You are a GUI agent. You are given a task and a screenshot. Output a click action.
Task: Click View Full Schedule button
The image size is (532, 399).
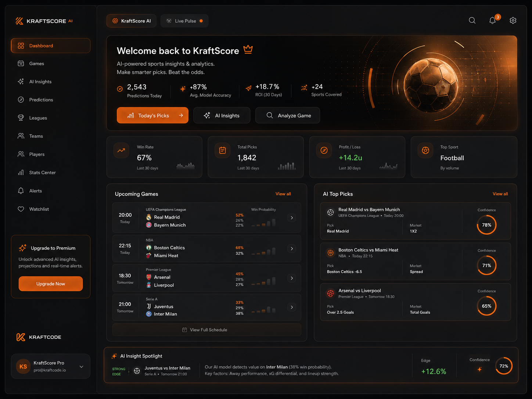[x=207, y=330]
